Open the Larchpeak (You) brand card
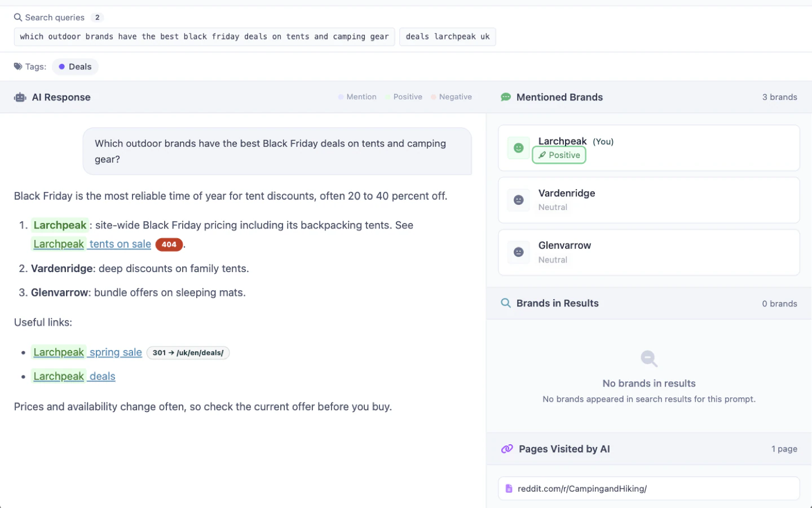This screenshot has height=508, width=812. 649,148
